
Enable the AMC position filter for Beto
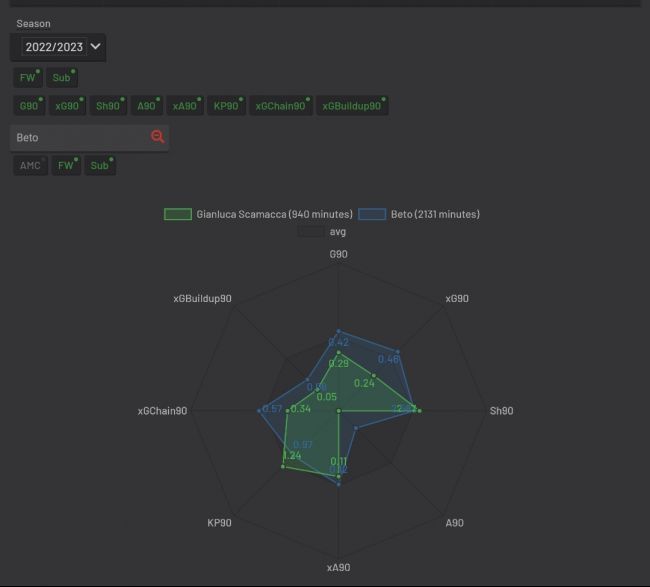tap(30, 165)
